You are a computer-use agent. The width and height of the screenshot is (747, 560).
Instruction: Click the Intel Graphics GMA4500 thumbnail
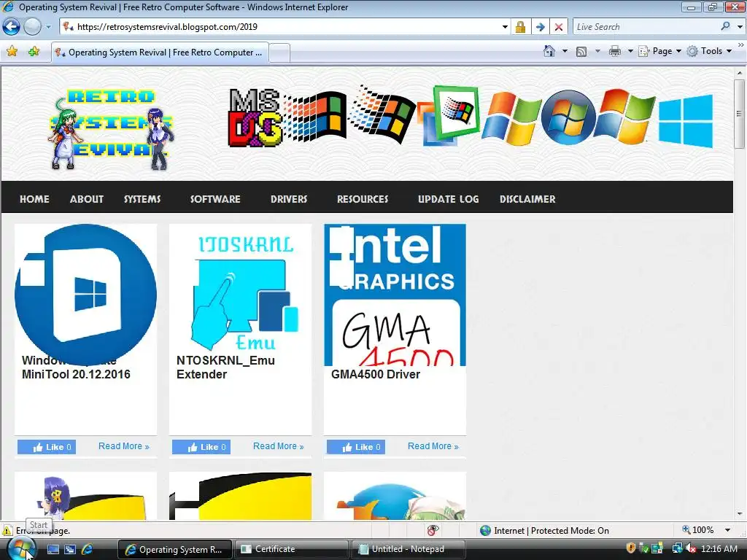click(x=395, y=295)
